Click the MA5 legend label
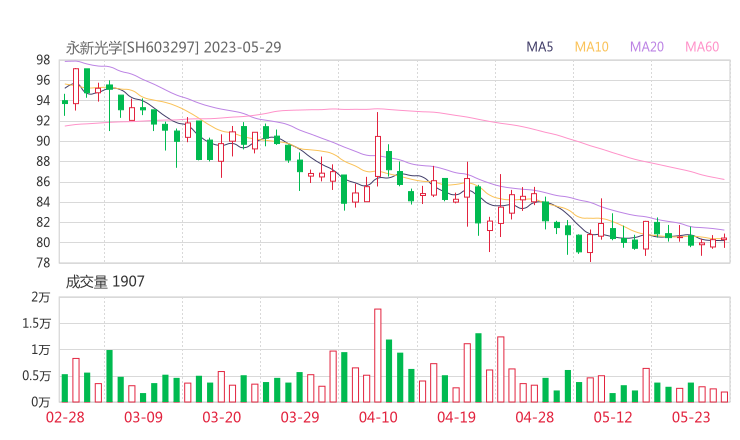740x440 pixels. (539, 47)
